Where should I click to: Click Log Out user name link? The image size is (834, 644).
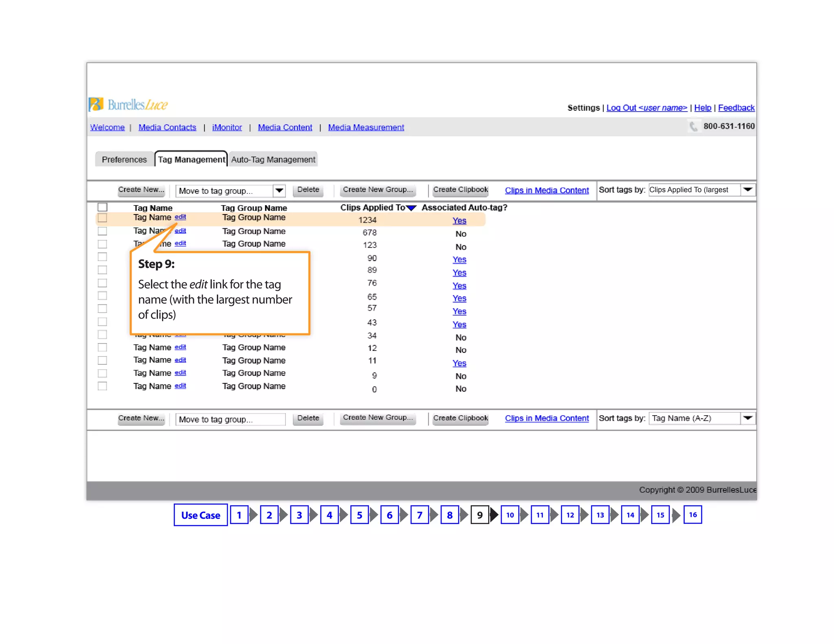pyautogui.click(x=647, y=107)
